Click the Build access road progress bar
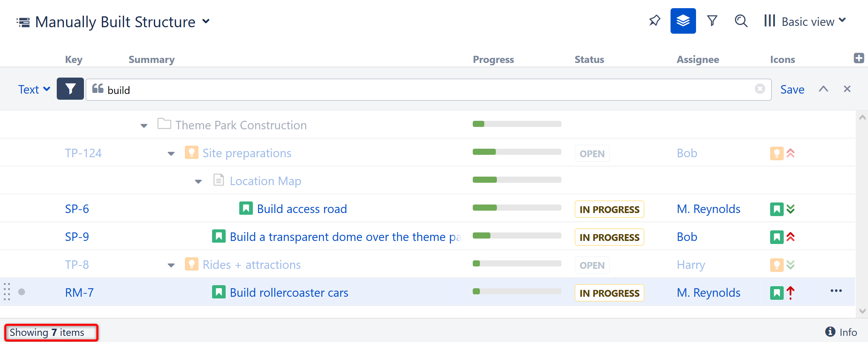Viewport: 868px width, 342px height. [517, 208]
